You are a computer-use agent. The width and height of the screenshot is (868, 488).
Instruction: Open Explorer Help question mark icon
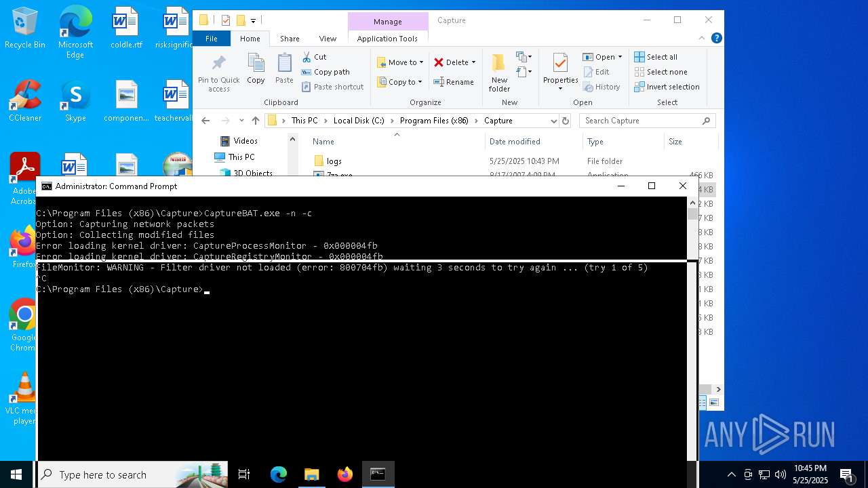(717, 39)
